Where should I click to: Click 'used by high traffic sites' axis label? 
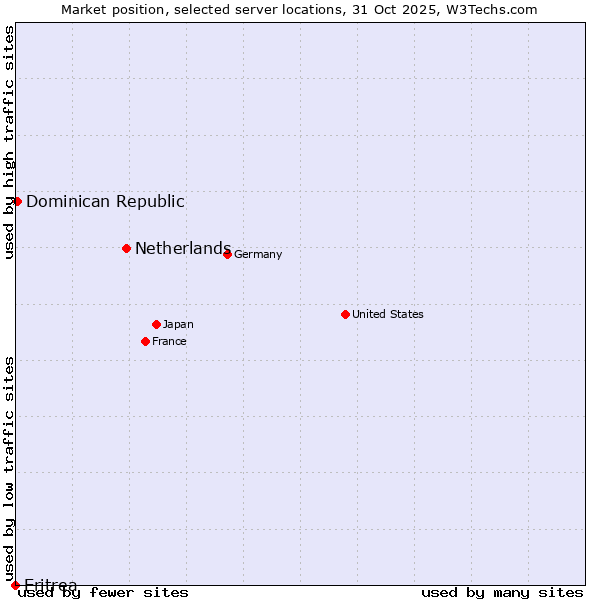[9, 142]
